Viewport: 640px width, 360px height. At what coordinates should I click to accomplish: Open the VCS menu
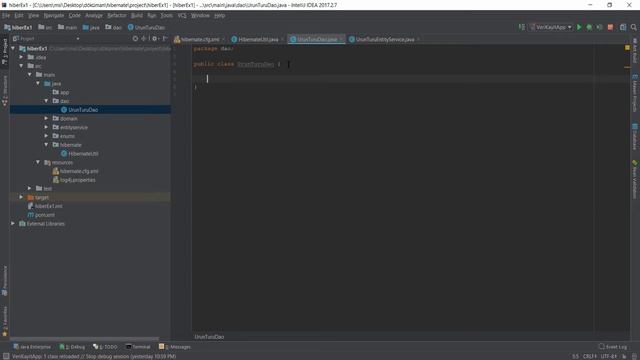click(182, 16)
